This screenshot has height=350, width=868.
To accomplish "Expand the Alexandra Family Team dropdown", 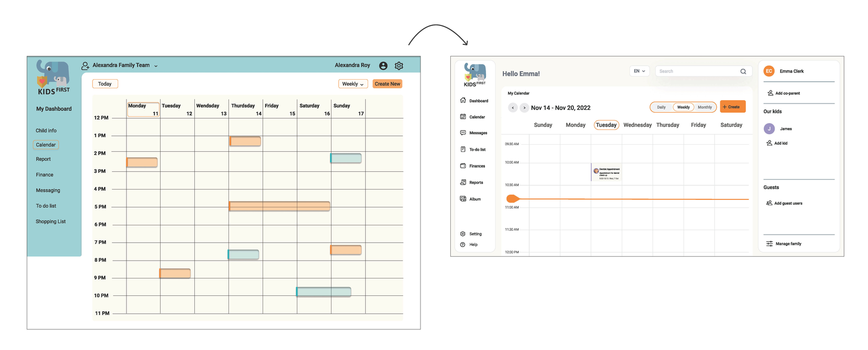I will 156,66.
